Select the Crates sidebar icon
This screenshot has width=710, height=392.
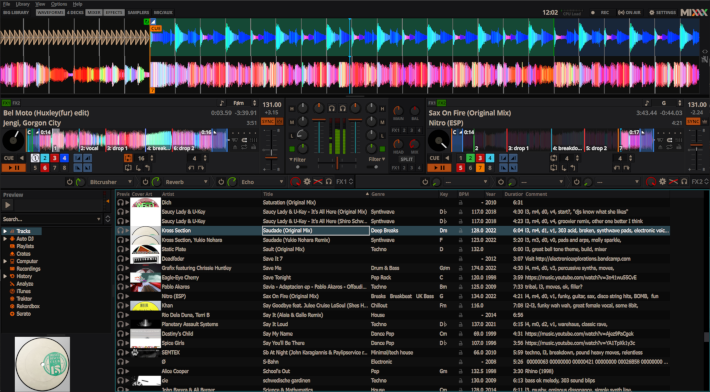12,253
